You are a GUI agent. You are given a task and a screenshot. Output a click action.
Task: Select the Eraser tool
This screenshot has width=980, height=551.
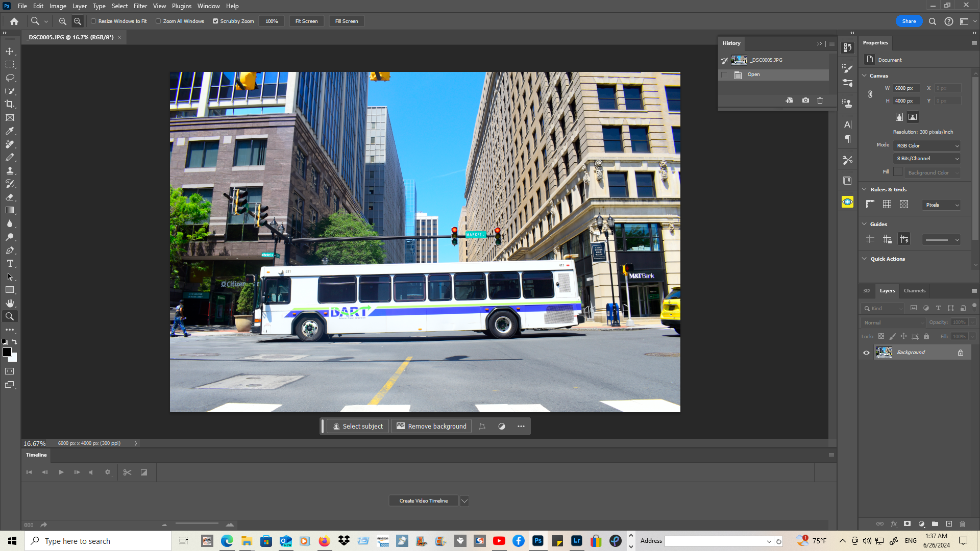click(x=10, y=197)
